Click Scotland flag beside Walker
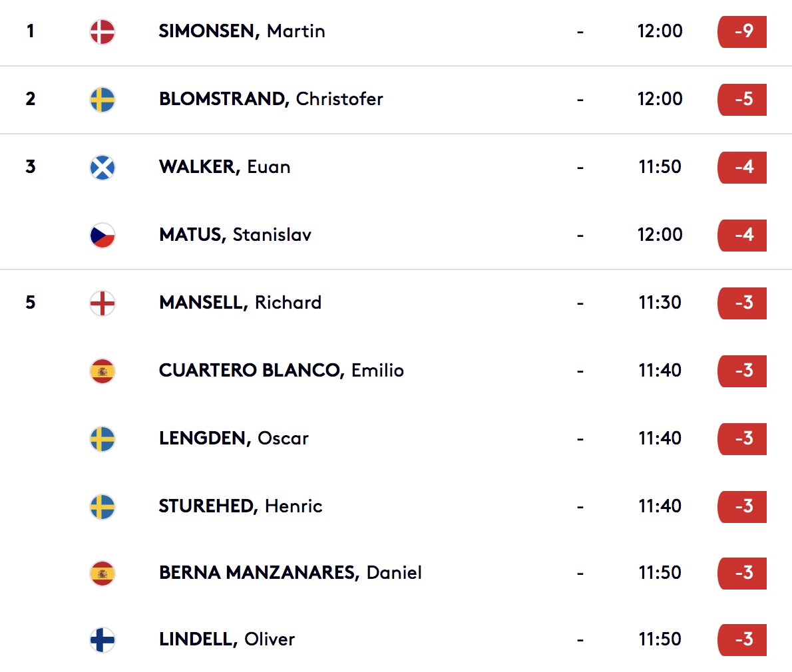This screenshot has height=672, width=792. pos(102,168)
